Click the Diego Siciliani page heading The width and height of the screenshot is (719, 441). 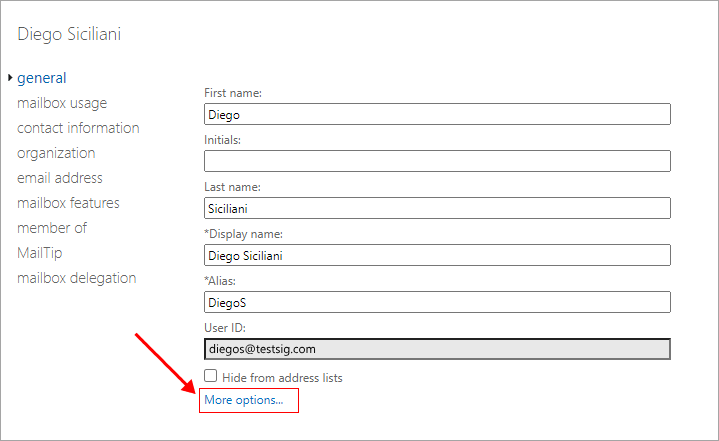[x=70, y=34]
